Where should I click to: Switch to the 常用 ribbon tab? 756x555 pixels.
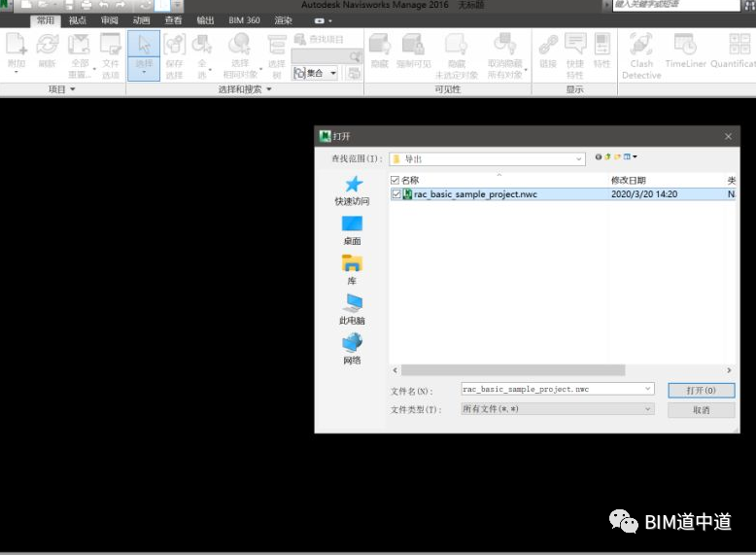click(46, 20)
